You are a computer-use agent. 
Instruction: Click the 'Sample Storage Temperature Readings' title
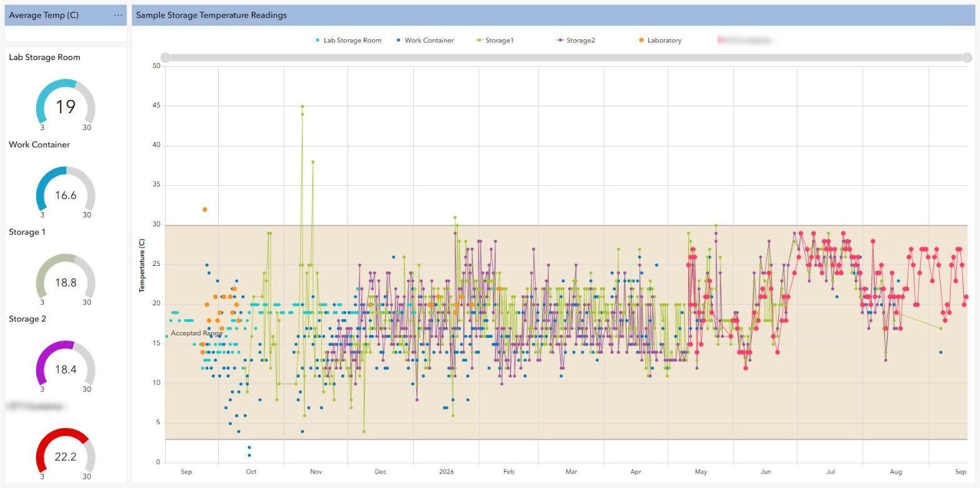(x=211, y=15)
